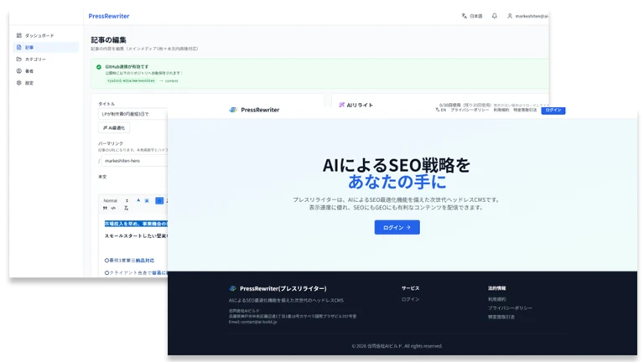
Task: Open the user account icon menu
Action: click(510, 16)
